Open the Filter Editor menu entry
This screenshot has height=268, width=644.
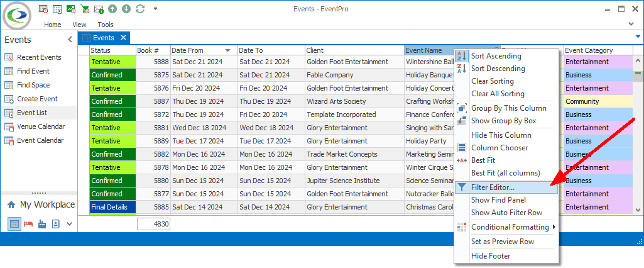pyautogui.click(x=506, y=187)
